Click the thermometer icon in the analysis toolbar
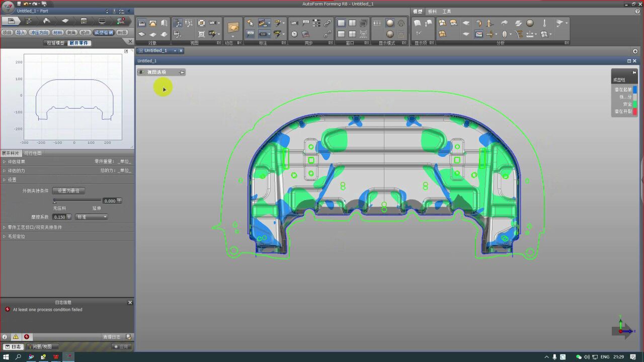This screenshot has width=644, height=362. pos(544,23)
